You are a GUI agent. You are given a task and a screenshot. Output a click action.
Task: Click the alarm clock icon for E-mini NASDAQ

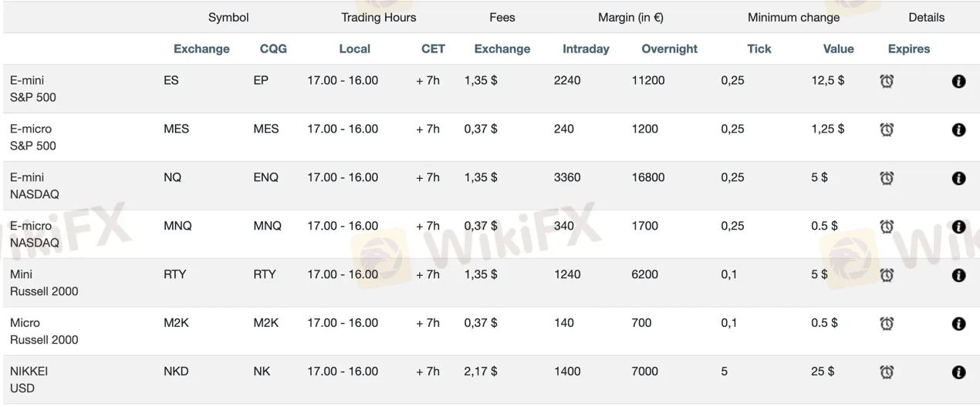point(887,178)
